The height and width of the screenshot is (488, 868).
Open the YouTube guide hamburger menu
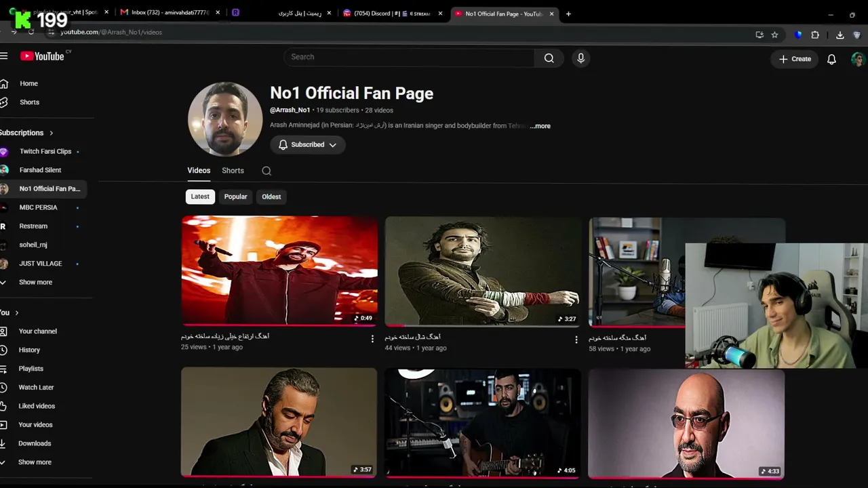pos(4,56)
